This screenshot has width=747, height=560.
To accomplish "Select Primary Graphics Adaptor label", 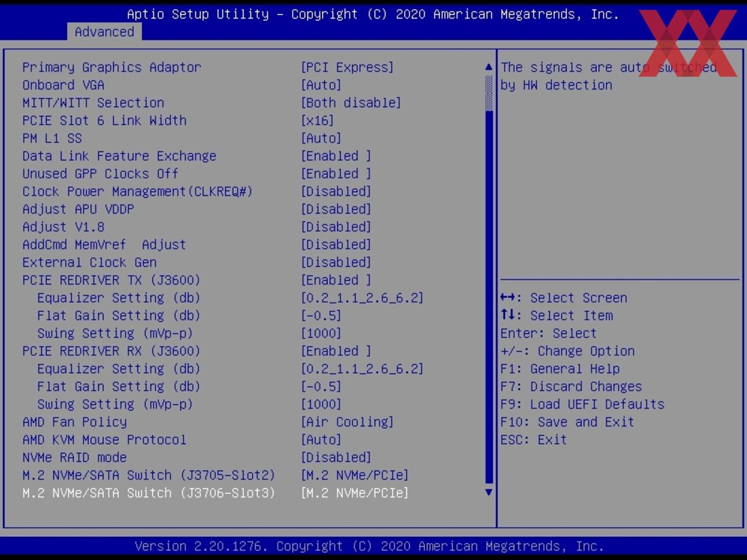I will (x=112, y=67).
